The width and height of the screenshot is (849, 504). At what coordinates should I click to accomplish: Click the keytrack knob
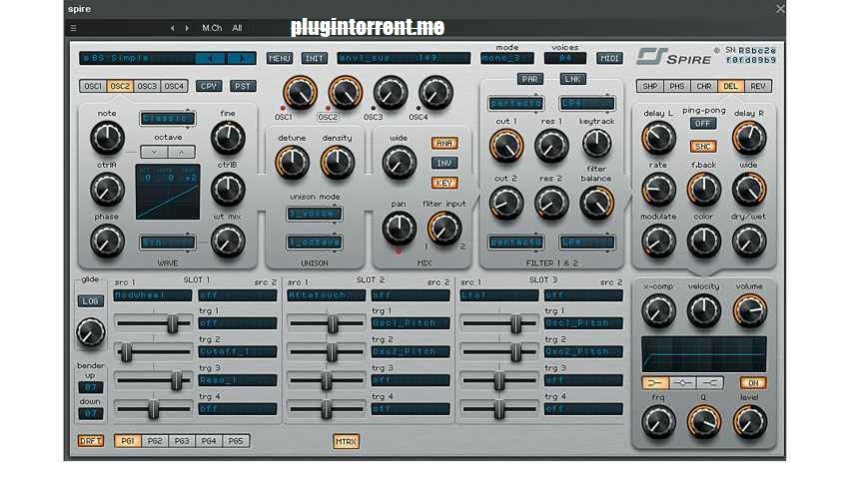point(596,144)
